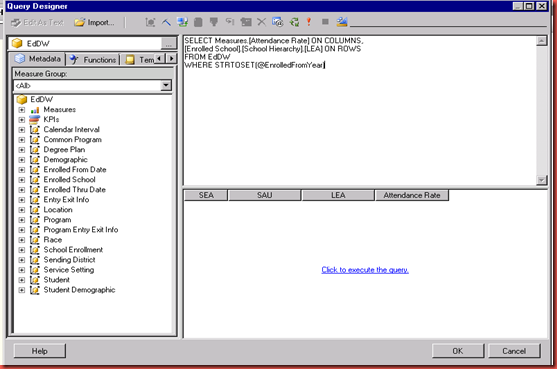
Task: Click the Prepare Query green arrows icon
Action: [x=294, y=22]
